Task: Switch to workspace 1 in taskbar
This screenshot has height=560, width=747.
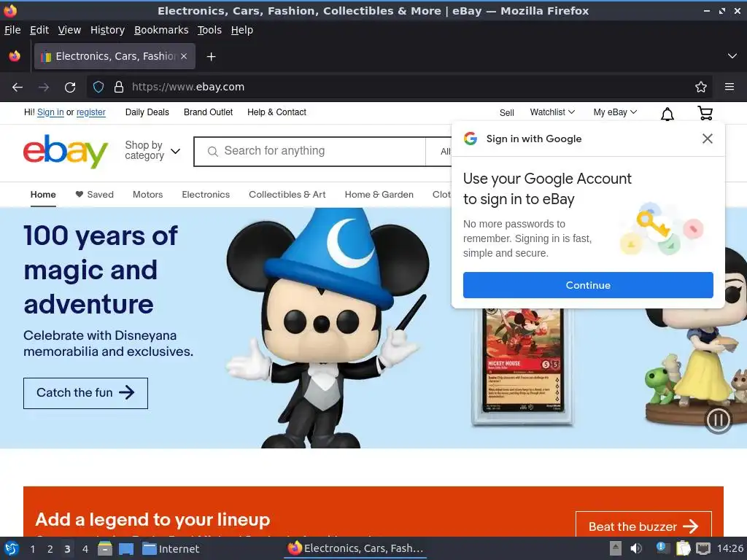Action: (x=32, y=549)
